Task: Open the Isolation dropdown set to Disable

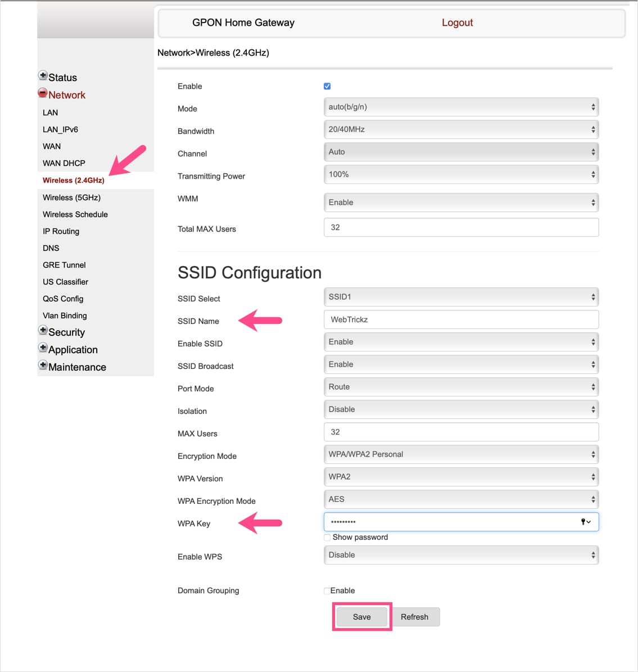Action: (461, 409)
